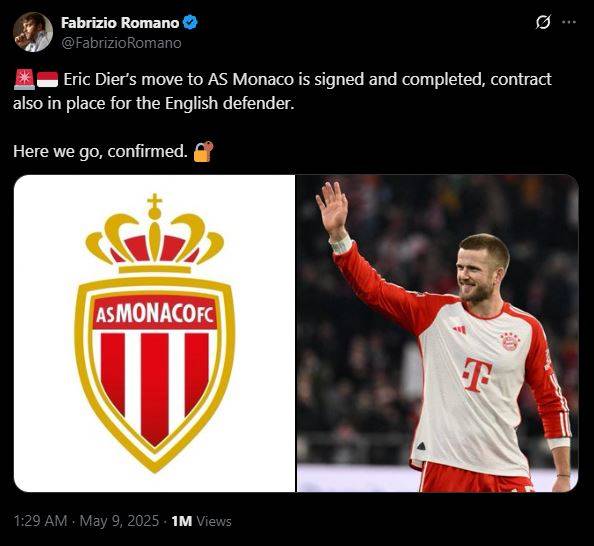Image resolution: width=594 pixels, height=546 pixels.
Task: Open Fabrizio Romano's profile avatar
Action: 33,32
